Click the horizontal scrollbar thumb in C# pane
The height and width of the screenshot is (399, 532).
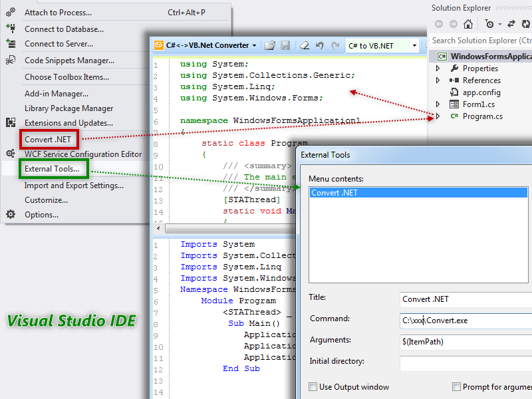[230, 229]
